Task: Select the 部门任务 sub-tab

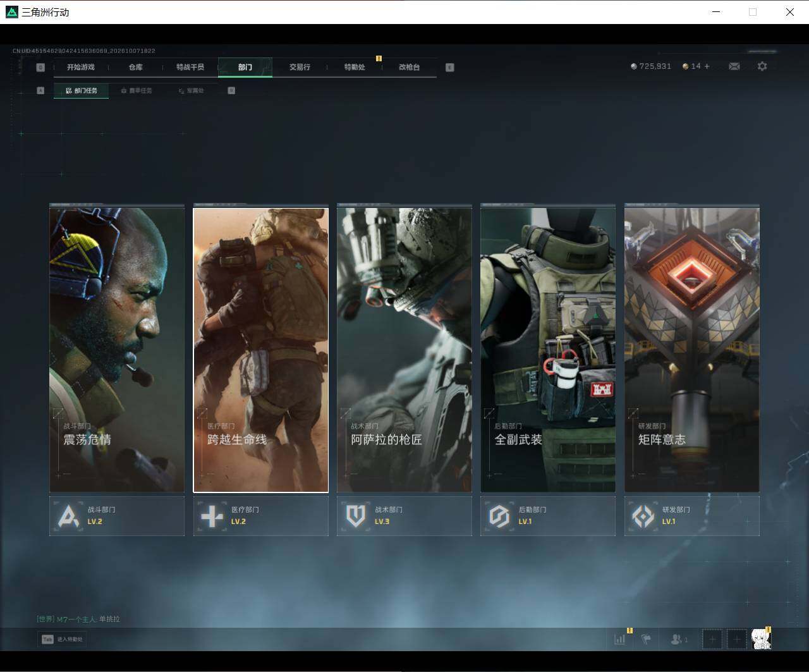Action: 82,90
